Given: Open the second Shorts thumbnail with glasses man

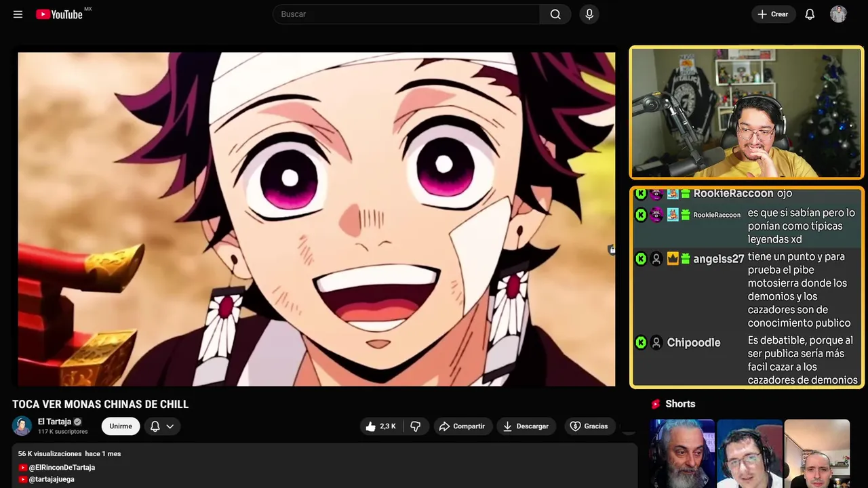Looking at the screenshot, I should tap(749, 453).
